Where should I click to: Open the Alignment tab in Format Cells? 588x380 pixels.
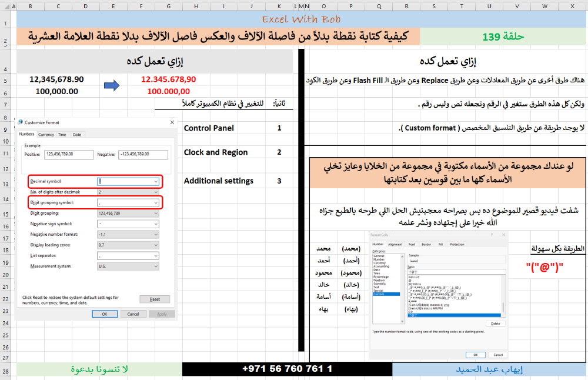(x=395, y=244)
